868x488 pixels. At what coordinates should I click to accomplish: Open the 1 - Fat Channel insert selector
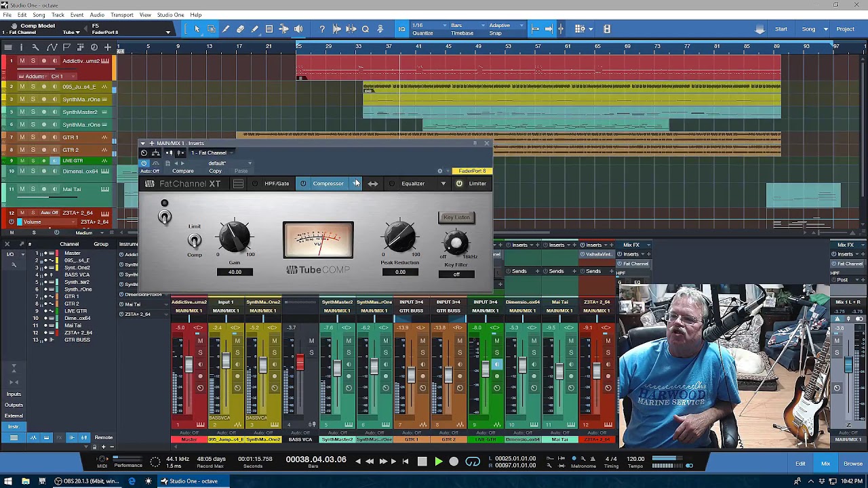[212, 153]
